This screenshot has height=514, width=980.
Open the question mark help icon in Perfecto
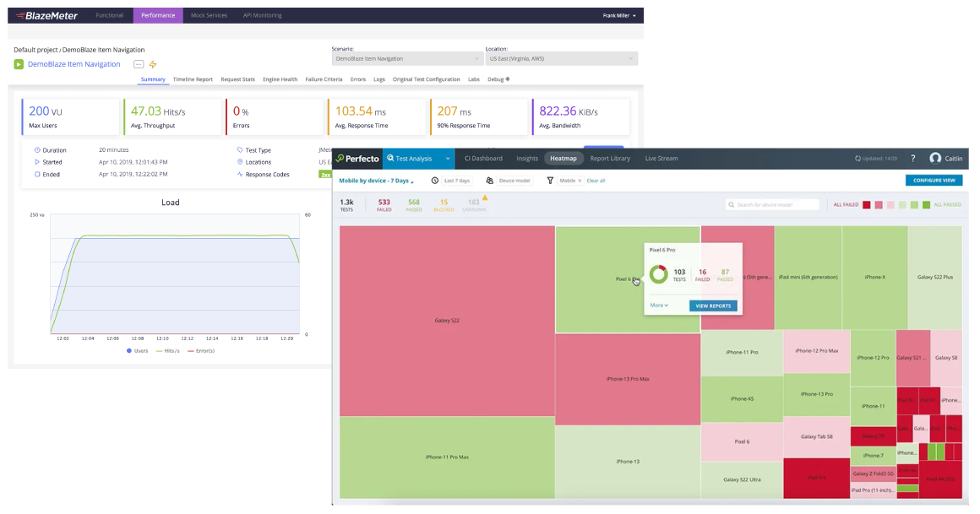(x=912, y=159)
